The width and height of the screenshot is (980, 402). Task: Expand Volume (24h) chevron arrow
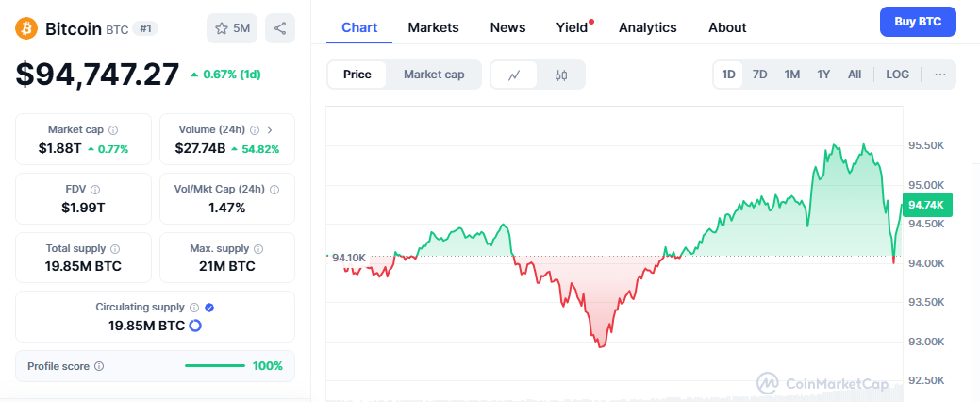coord(270,130)
